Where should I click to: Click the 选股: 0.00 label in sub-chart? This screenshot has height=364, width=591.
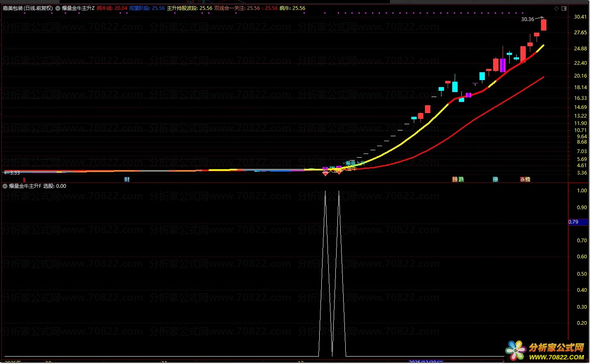55,186
